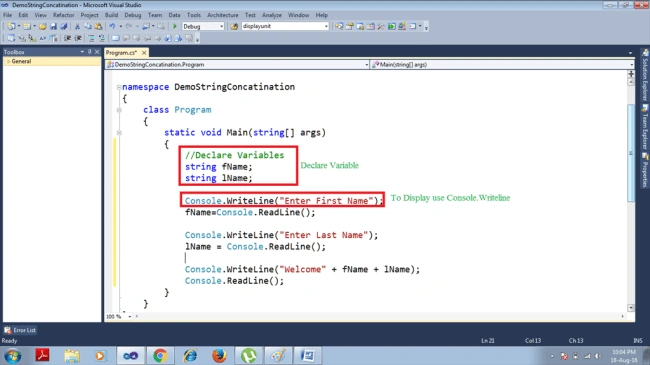Expand the General toolbox group

pos(8,61)
